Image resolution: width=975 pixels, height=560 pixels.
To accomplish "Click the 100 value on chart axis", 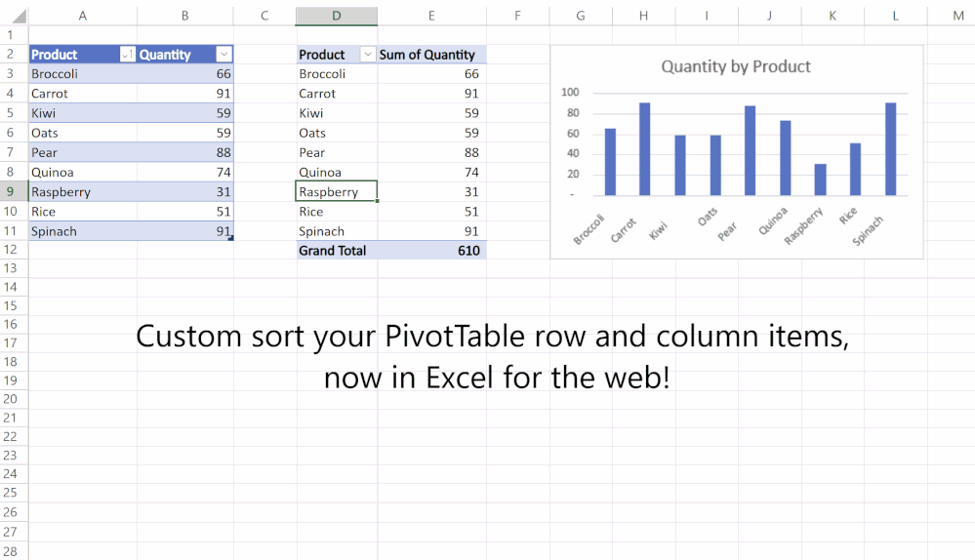I will 570,92.
